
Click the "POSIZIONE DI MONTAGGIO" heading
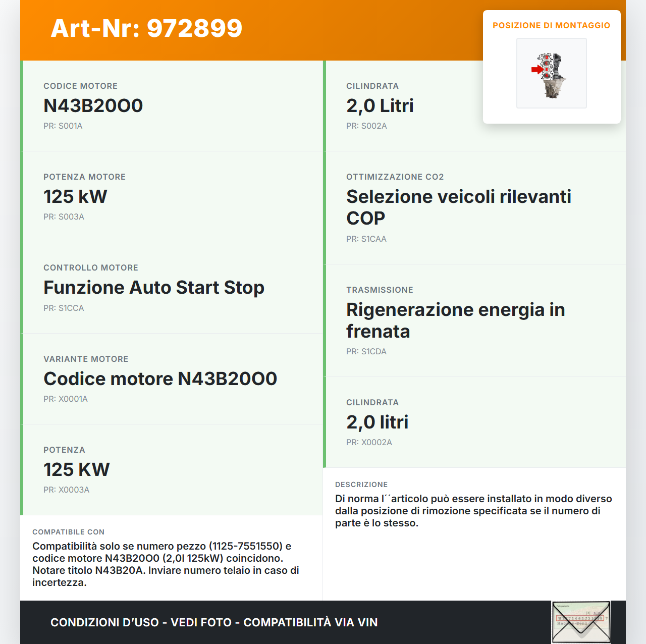coord(551,25)
